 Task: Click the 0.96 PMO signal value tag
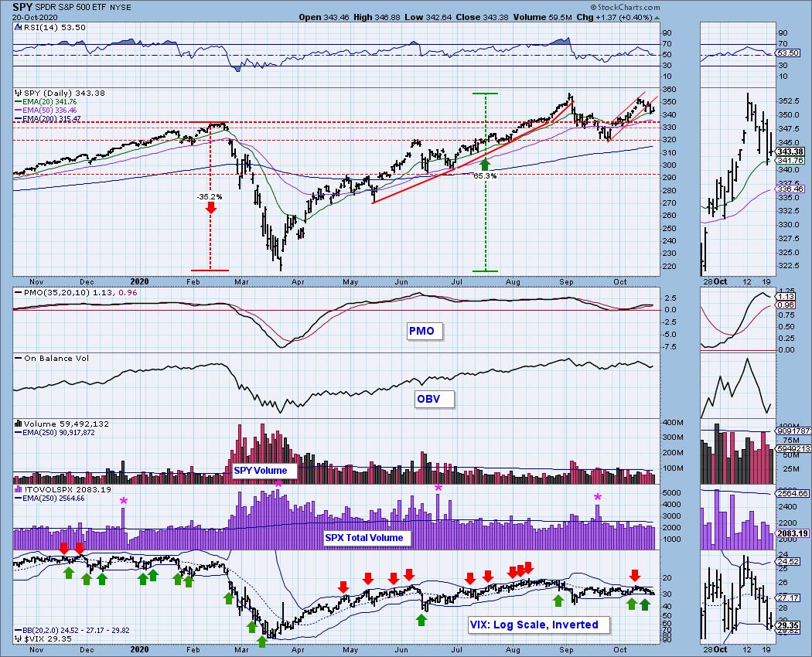coord(786,305)
